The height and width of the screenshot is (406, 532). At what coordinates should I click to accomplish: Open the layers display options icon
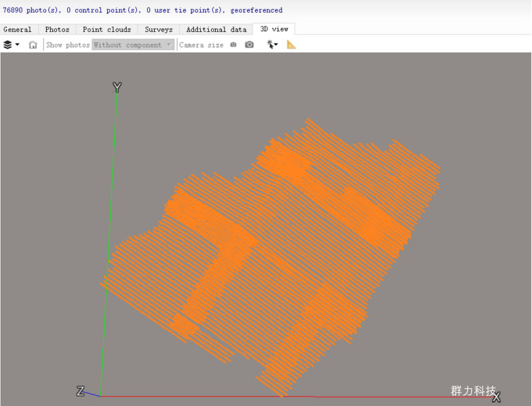[x=7, y=45]
